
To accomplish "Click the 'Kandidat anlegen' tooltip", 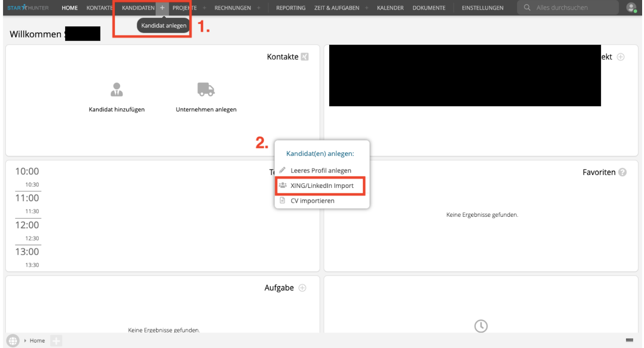I will (164, 25).
